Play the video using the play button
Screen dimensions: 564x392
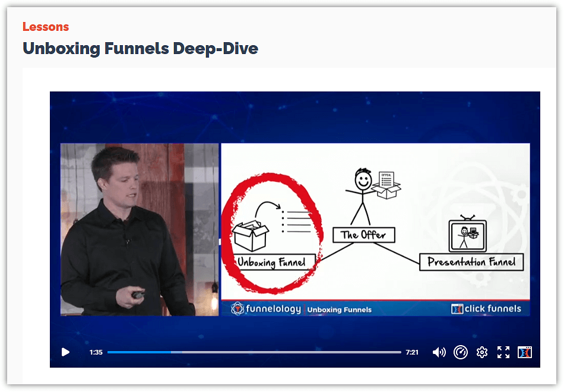coord(65,352)
